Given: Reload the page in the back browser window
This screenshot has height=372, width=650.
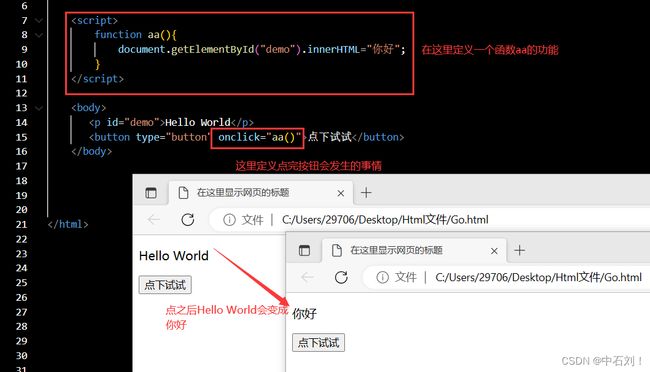Looking at the screenshot, I should (188, 219).
